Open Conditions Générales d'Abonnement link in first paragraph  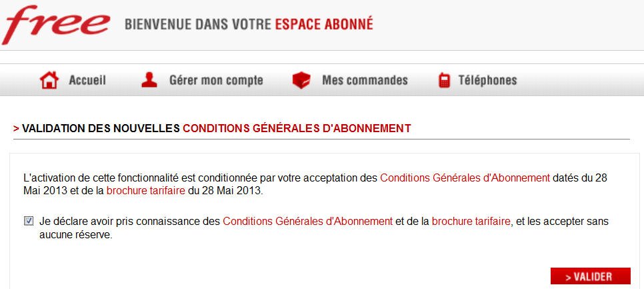click(x=465, y=178)
